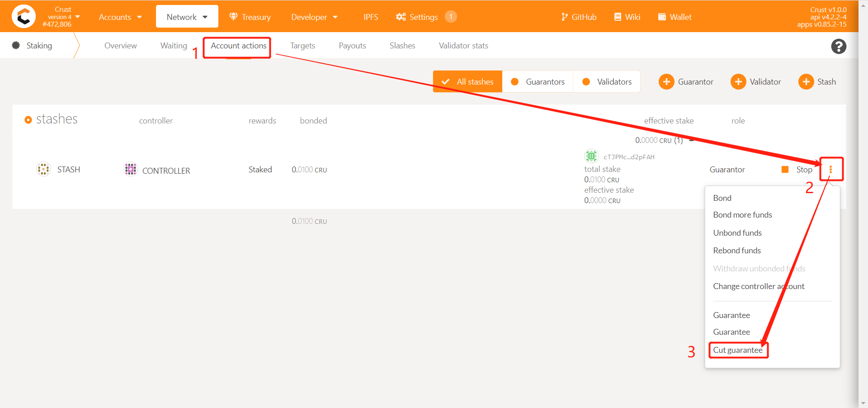Switch to the Targets tab
The width and height of the screenshot is (868, 408).
302,46
